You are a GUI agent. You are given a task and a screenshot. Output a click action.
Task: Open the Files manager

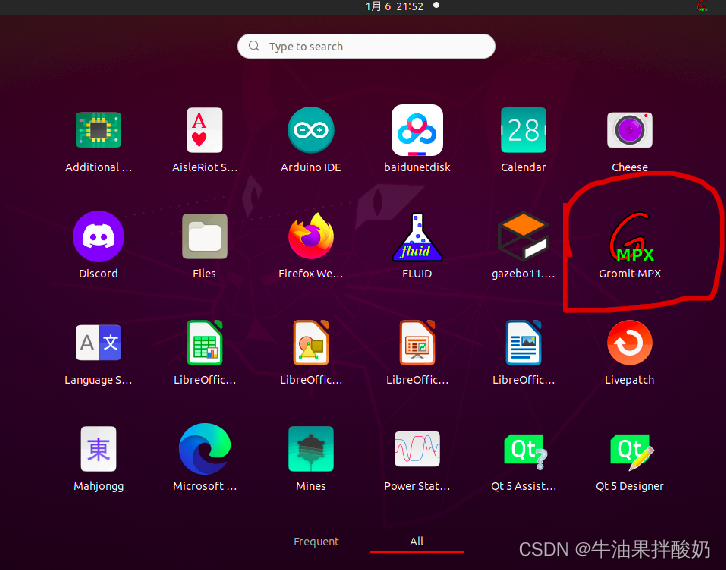[x=204, y=237]
